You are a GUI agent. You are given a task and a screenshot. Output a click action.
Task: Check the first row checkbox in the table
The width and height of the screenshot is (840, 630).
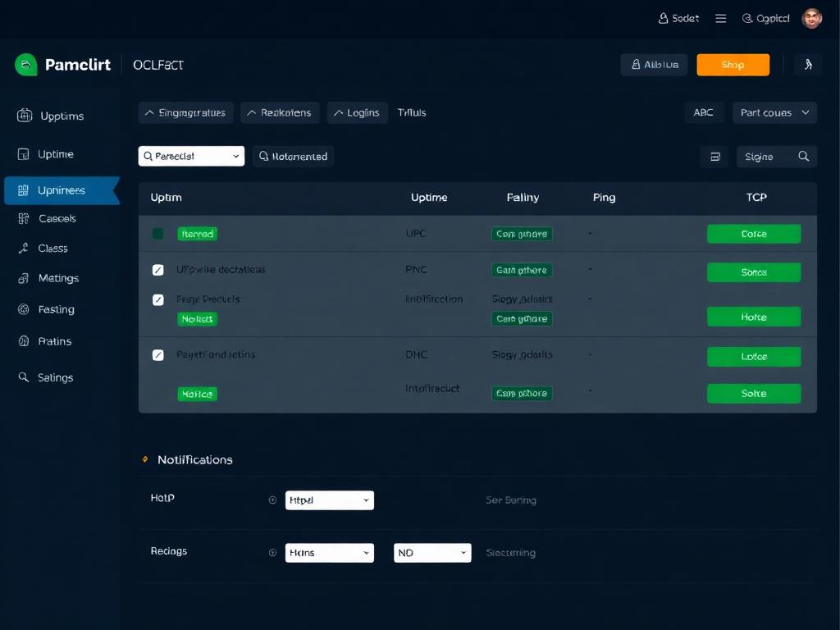tap(158, 233)
